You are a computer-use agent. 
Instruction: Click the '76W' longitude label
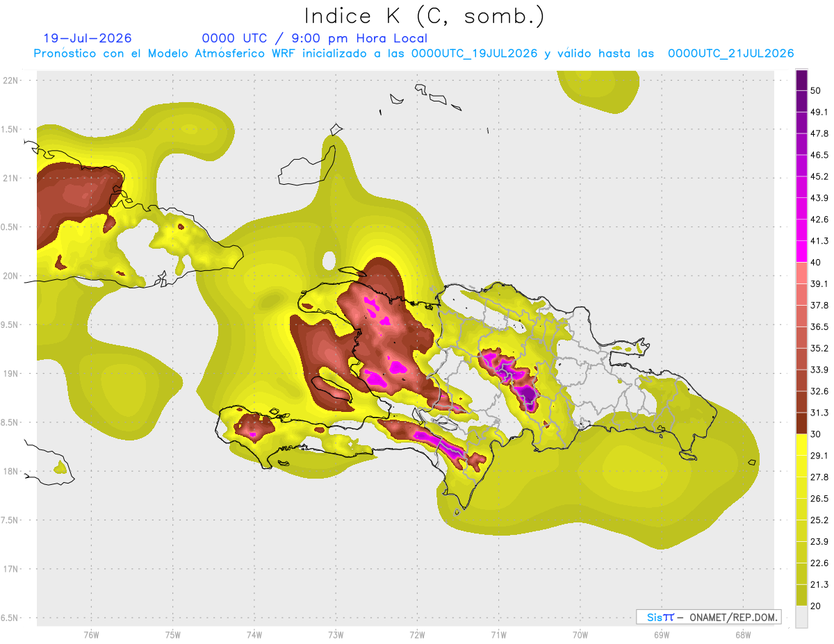click(x=91, y=634)
